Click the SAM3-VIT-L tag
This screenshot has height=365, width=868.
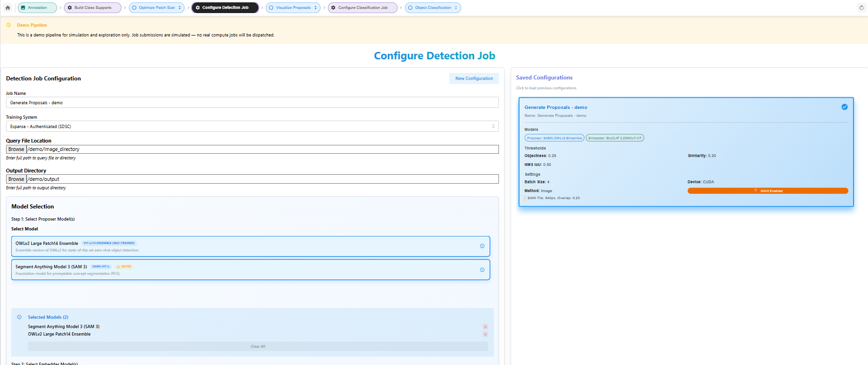101,266
